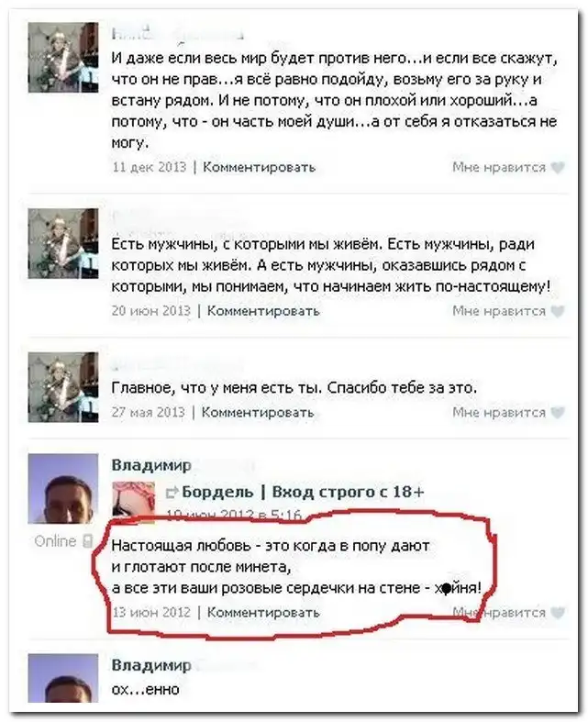The width and height of the screenshot is (588, 722).
Task: Like the 11 дек 2013 post via Мне нравится
Action: point(499,167)
